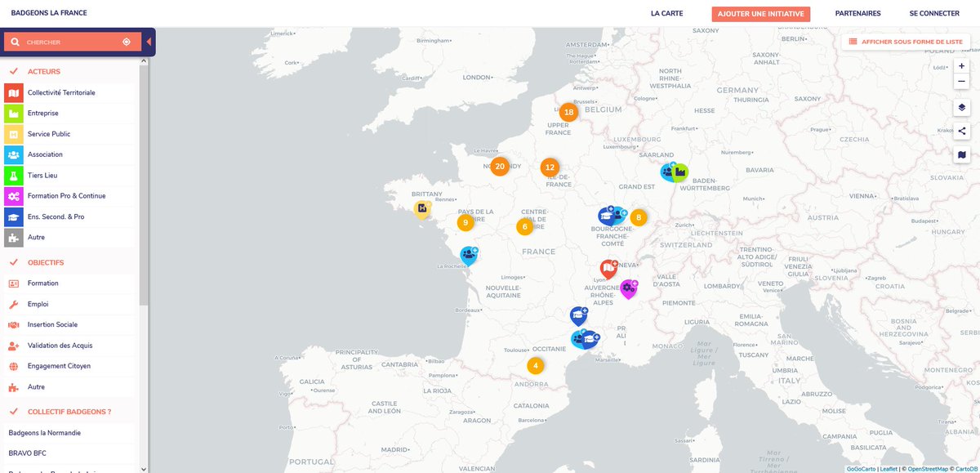The width and height of the screenshot is (980, 473).
Task: Open the CartoDB attribution link
Action: [x=966, y=469]
